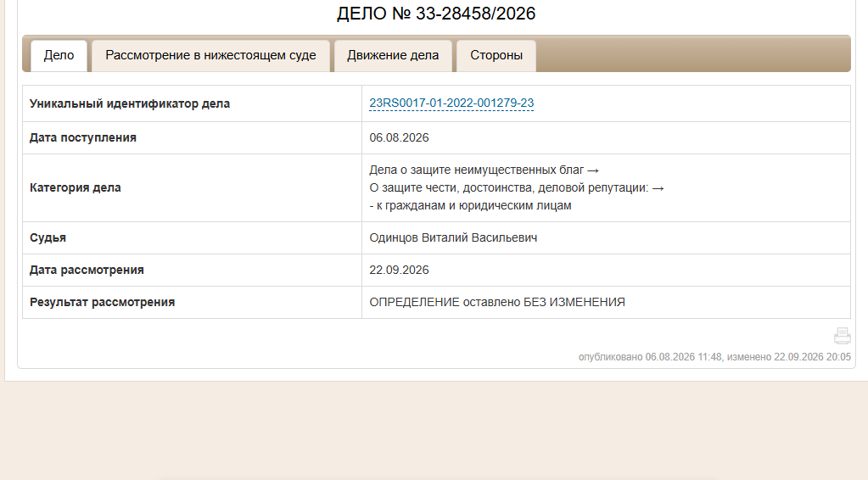This screenshot has height=480, width=868.
Task: Click the result ОПРЕДЕЛЕНИЕ оставлено БЕЗ ИЗМЕНЕНИЯ
Action: [x=497, y=302]
